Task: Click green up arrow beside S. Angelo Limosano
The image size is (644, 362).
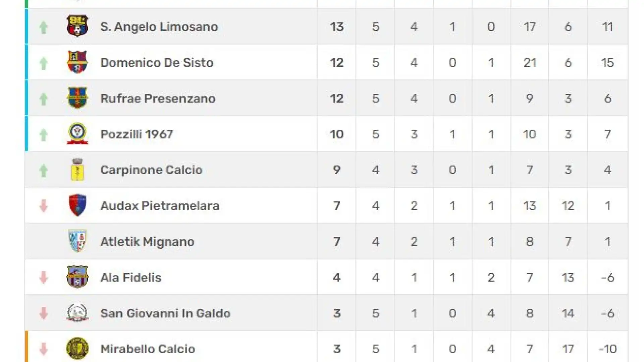Action: (43, 27)
